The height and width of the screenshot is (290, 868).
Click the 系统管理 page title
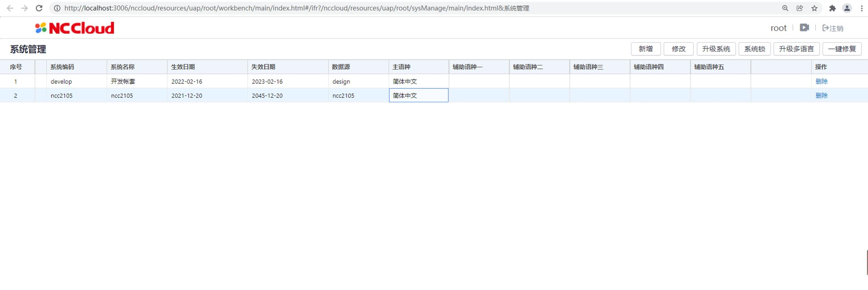[28, 49]
